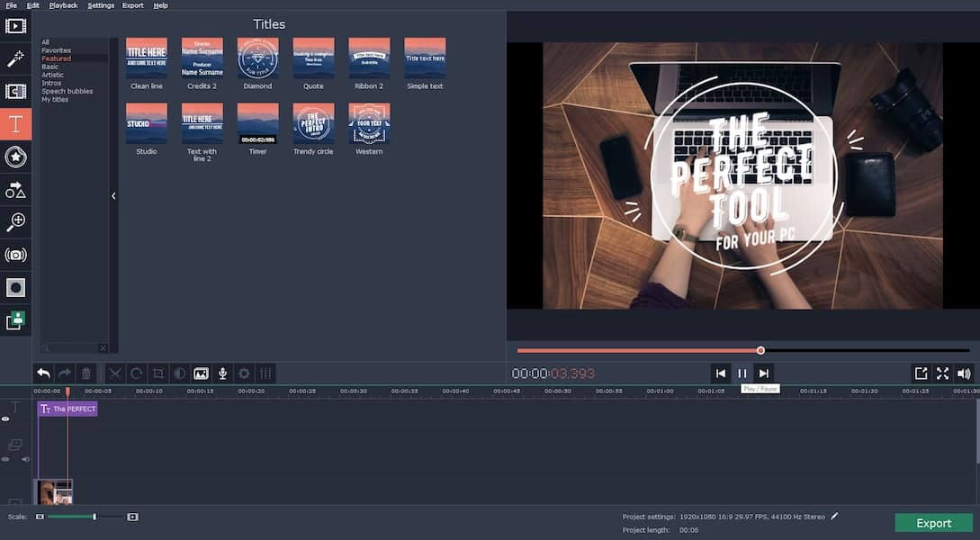
Task: Open the Pan and Zoom tool
Action: point(14,222)
